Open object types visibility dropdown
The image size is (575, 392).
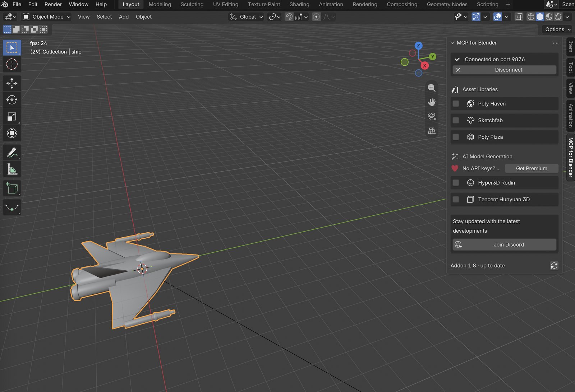(461, 17)
